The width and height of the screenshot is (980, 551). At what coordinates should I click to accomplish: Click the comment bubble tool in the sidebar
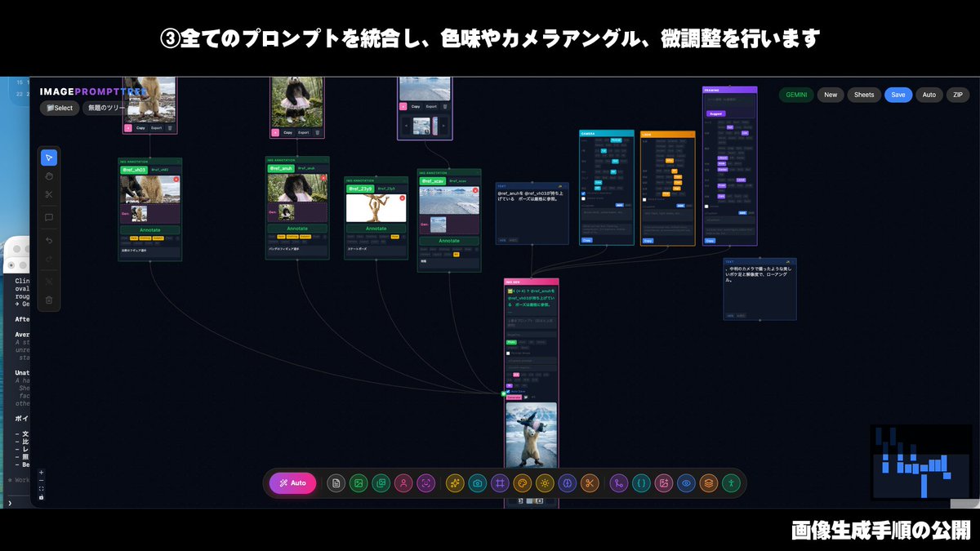[49, 218]
